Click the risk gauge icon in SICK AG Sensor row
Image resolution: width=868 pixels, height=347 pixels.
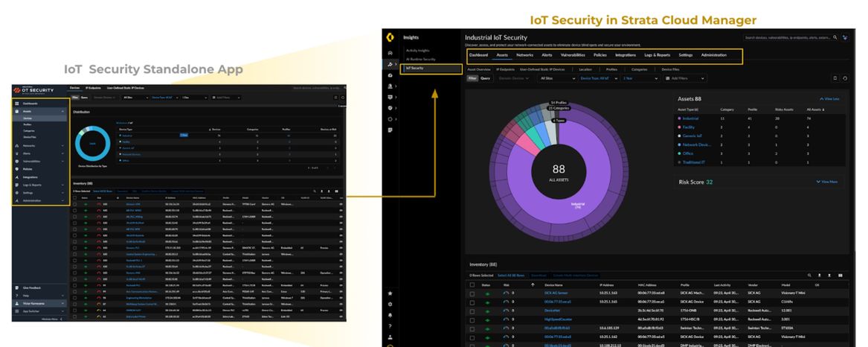click(506, 293)
